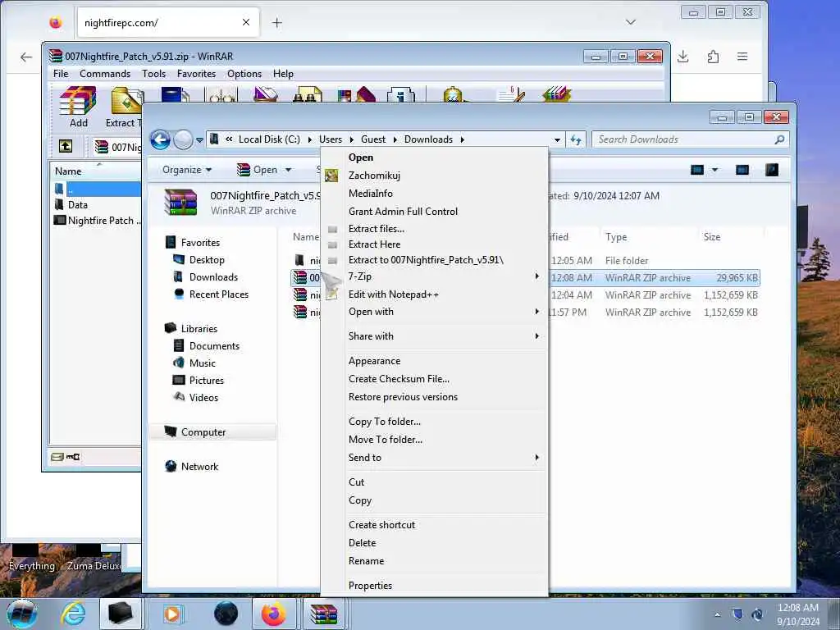
Task: Open Internet Explorer from the taskbar
Action: point(73,614)
